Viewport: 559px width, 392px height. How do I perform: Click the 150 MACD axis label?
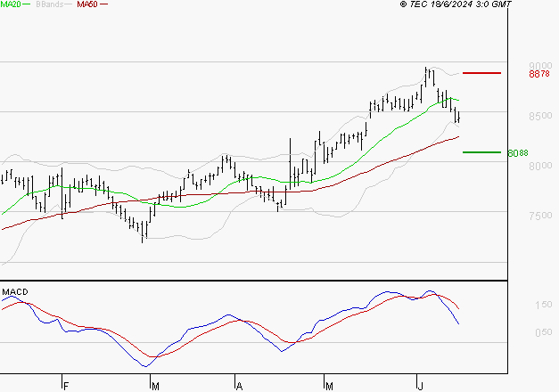pos(544,305)
